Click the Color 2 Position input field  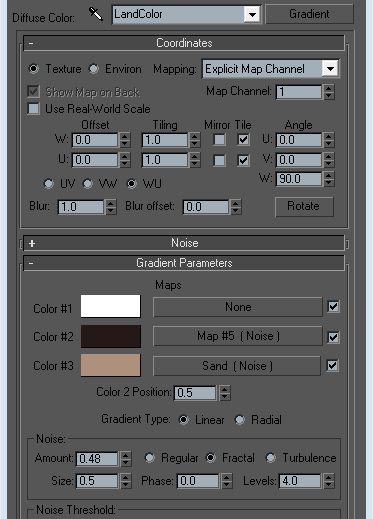tap(195, 393)
